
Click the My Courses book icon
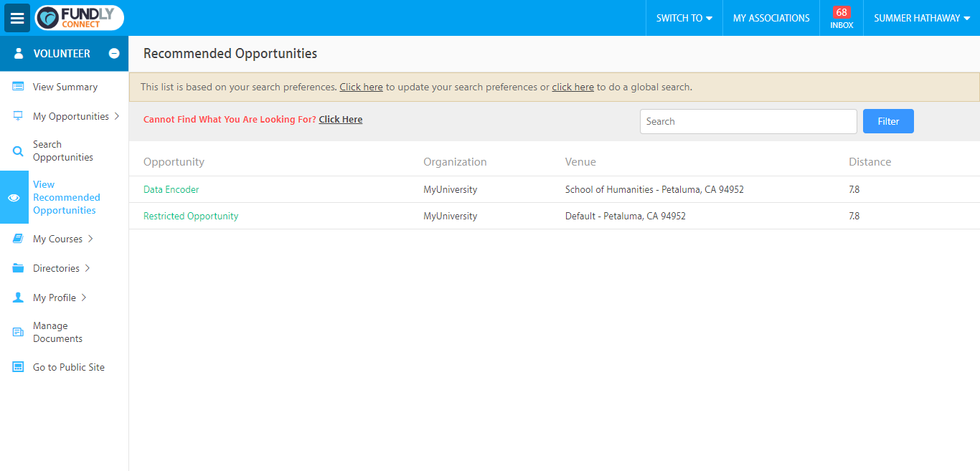click(18, 239)
